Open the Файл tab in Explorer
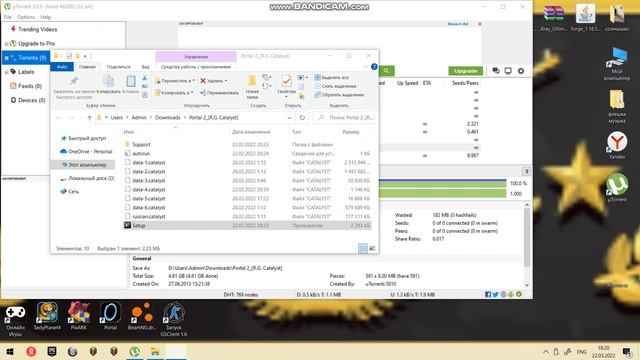This screenshot has height=360, width=640. (62, 67)
